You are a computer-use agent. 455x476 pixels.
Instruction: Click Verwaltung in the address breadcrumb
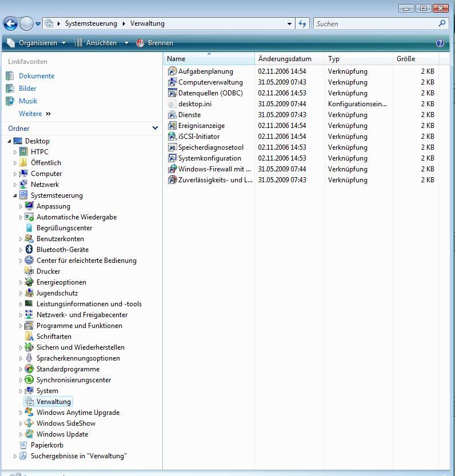pos(147,23)
